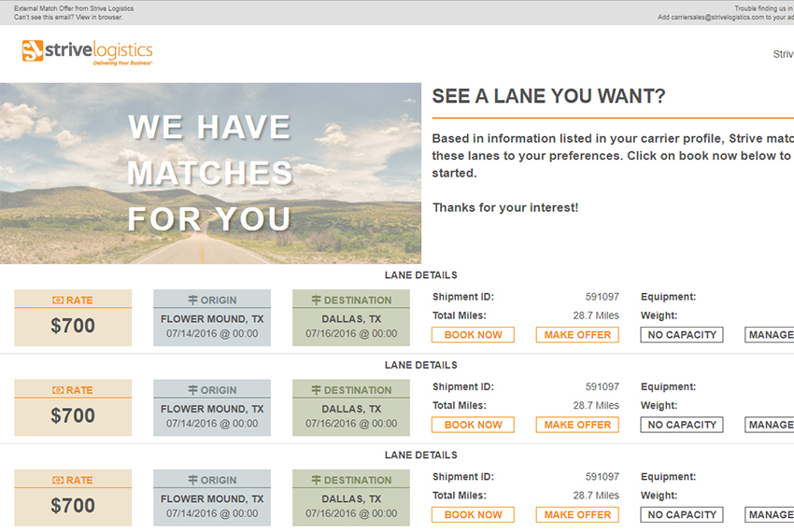This screenshot has width=794, height=532.
Task: Open MANAGE for the second lane
Action: 770,425
